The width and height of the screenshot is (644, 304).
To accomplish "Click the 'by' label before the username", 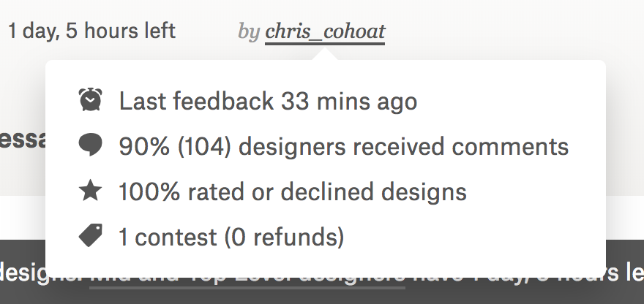I will point(249,31).
